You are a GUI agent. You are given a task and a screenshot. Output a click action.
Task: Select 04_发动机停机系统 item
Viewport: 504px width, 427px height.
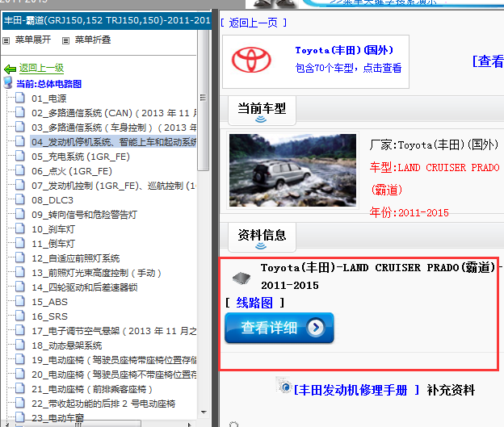pos(114,142)
